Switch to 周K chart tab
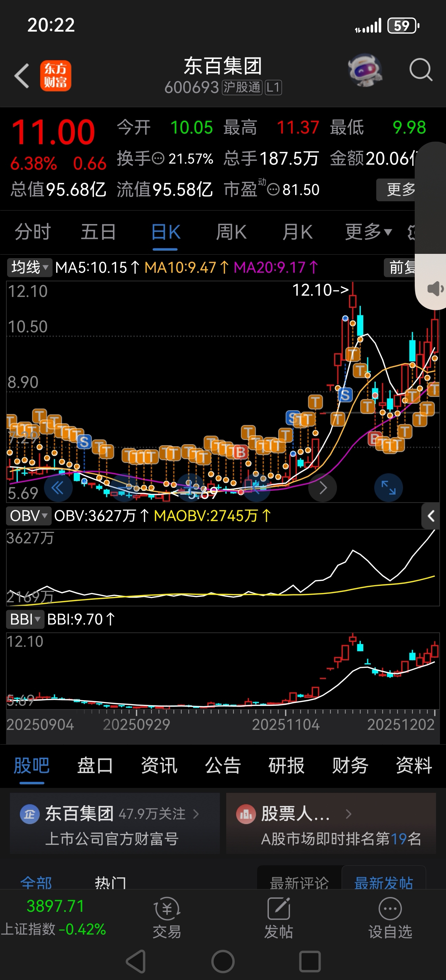This screenshot has width=446, height=980. pos(232,232)
